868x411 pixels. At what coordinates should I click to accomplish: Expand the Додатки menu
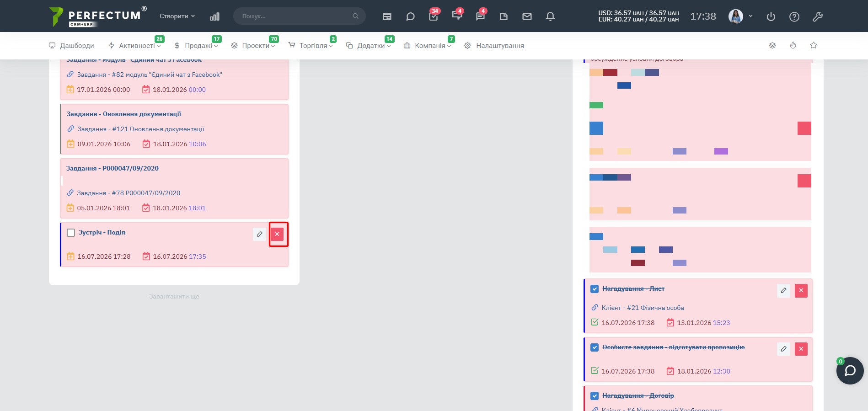(368, 46)
